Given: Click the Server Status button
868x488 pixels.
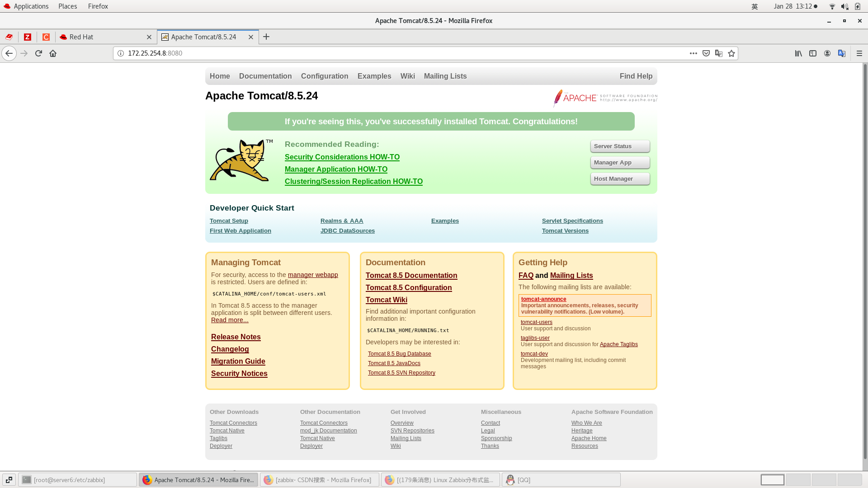Looking at the screenshot, I should 619,146.
